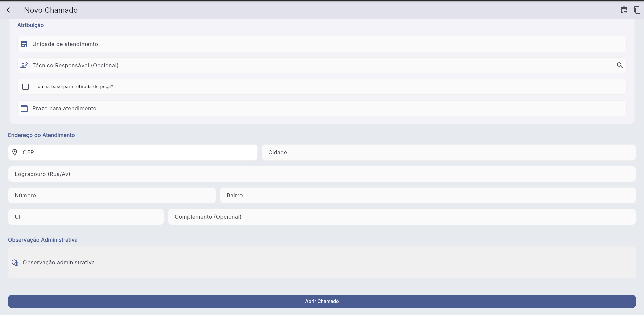Select the Logradouro (Rua/Av) field

322,174
